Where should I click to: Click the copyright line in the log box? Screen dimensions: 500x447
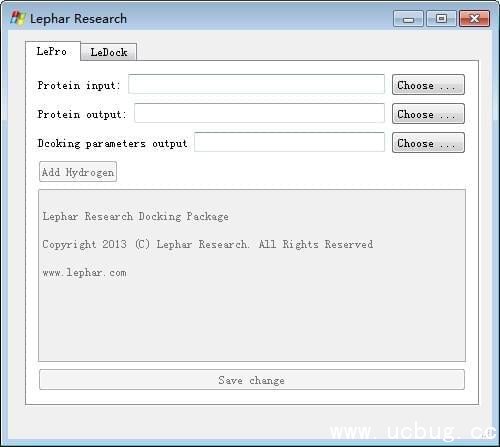[x=208, y=244]
